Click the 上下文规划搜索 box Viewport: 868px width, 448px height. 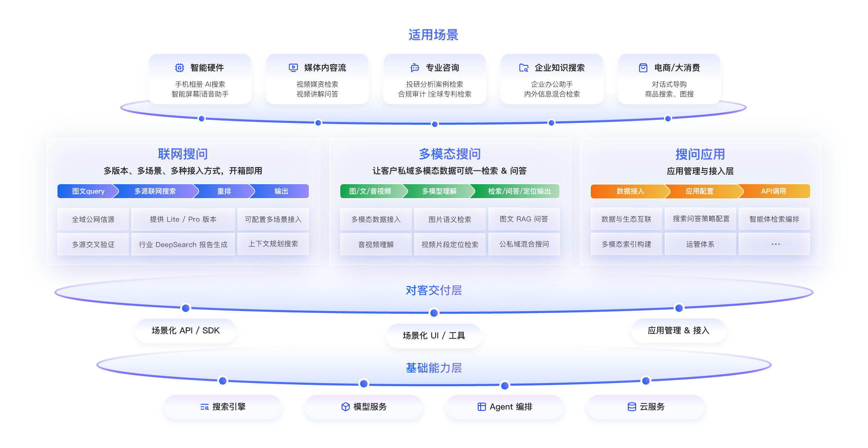coord(273,244)
